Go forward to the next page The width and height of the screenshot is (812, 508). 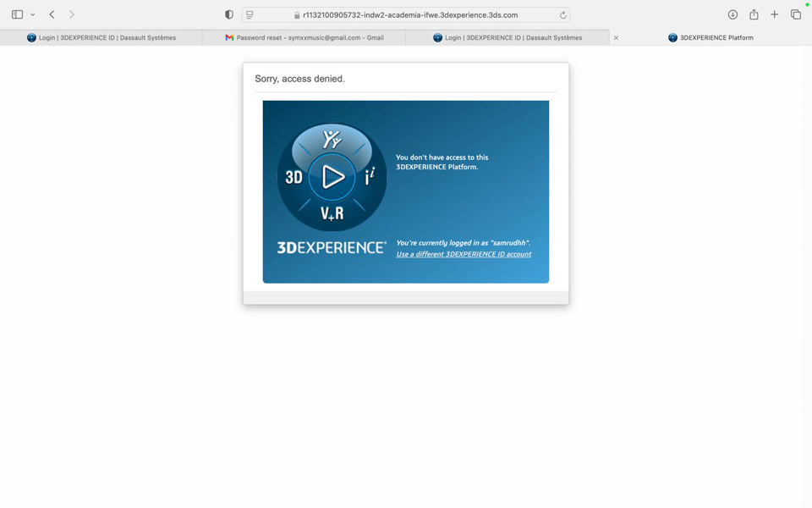coord(71,14)
